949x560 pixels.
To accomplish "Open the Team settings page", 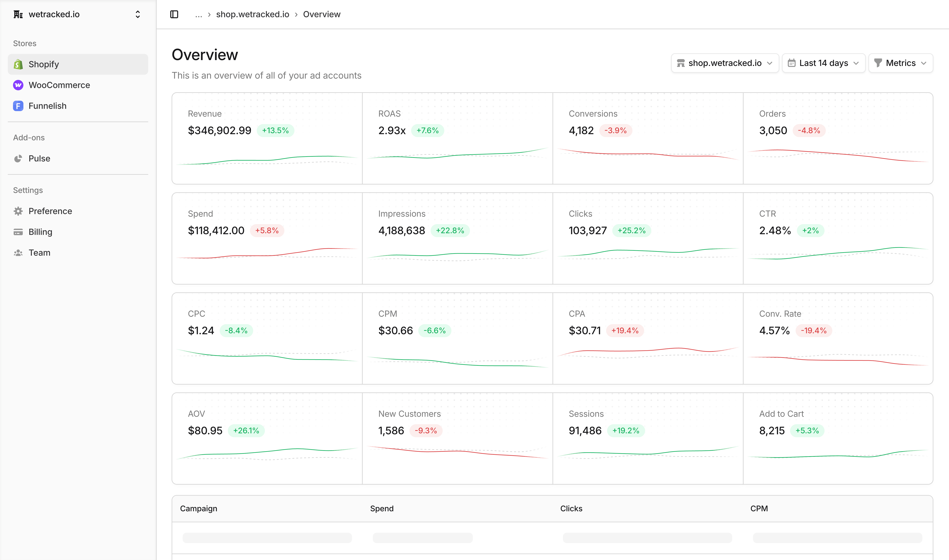I will (78, 253).
